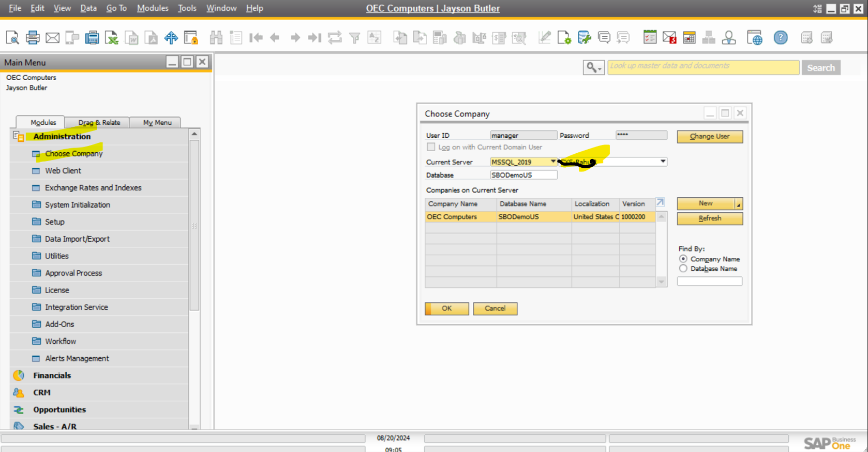
Task: Open the New button's arrow dropdown
Action: 739,204
